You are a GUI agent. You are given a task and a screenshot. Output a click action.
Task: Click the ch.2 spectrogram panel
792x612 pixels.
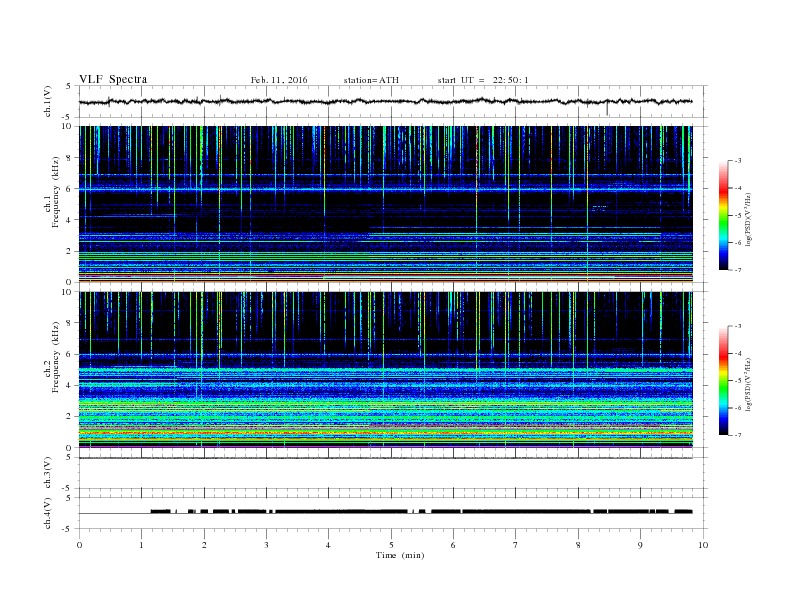tap(385, 370)
